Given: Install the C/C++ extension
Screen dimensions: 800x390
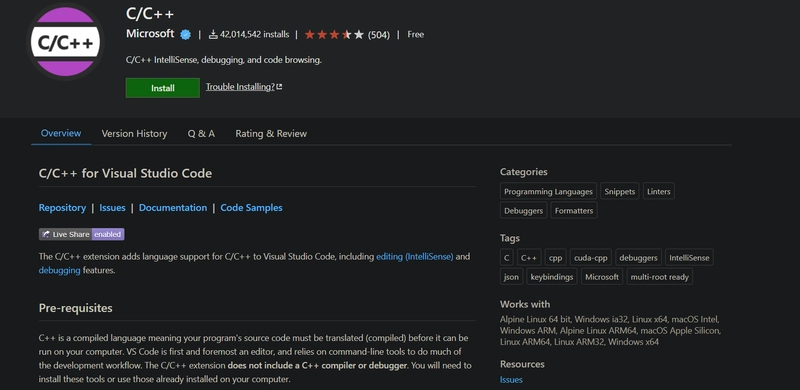Looking at the screenshot, I should click(x=163, y=88).
